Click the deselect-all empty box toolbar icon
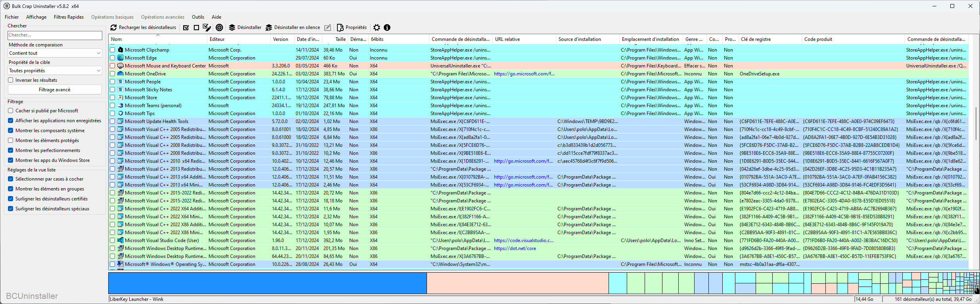This screenshot has height=304, width=980. pyautogui.click(x=196, y=27)
